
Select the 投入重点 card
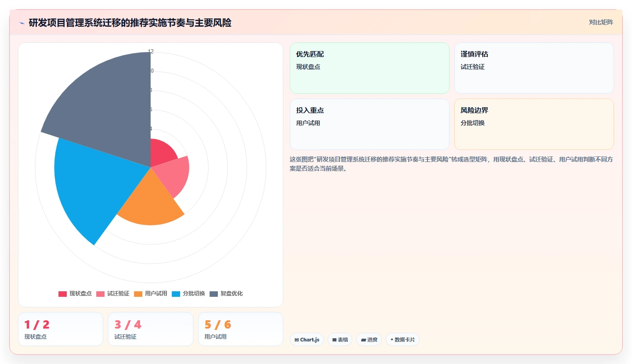(x=369, y=124)
